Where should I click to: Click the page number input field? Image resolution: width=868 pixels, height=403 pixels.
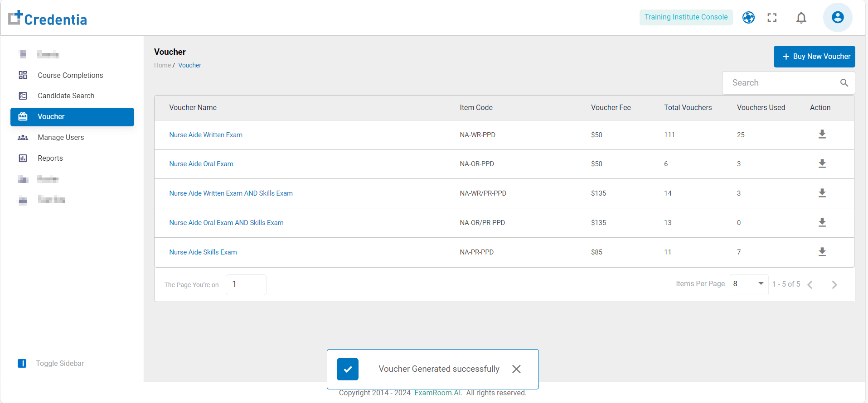click(246, 284)
